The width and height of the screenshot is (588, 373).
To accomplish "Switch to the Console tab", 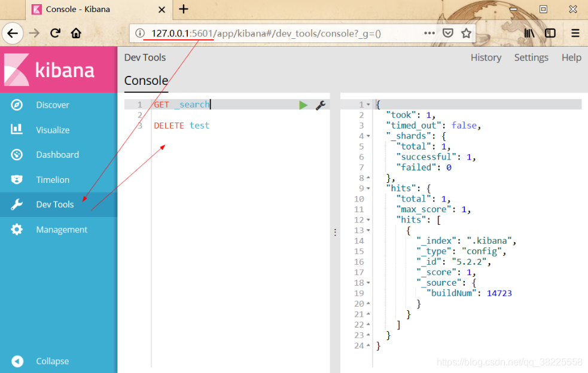I will pyautogui.click(x=146, y=81).
